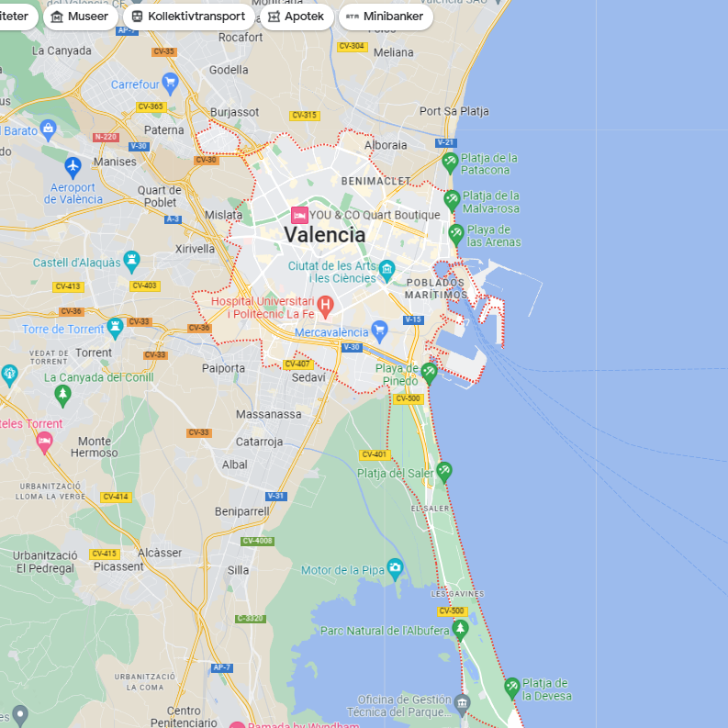
Task: Select the Paterna town label
Action: point(164,130)
